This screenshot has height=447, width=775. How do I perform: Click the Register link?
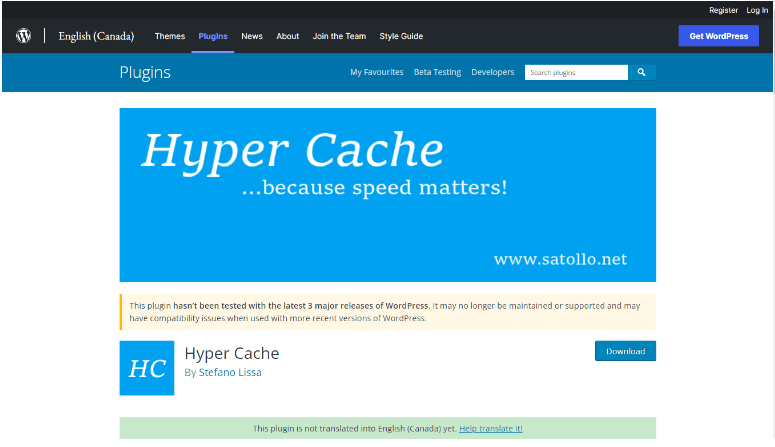coord(723,10)
